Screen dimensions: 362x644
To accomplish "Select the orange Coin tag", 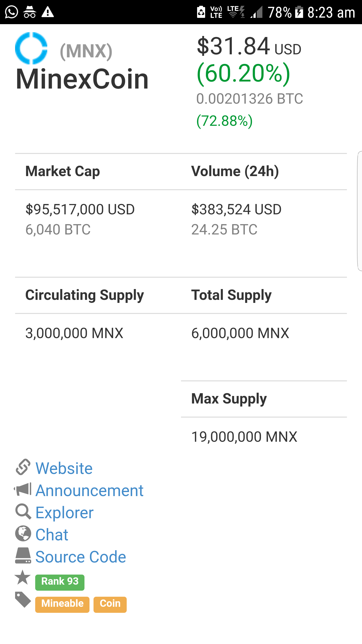I will [110, 604].
